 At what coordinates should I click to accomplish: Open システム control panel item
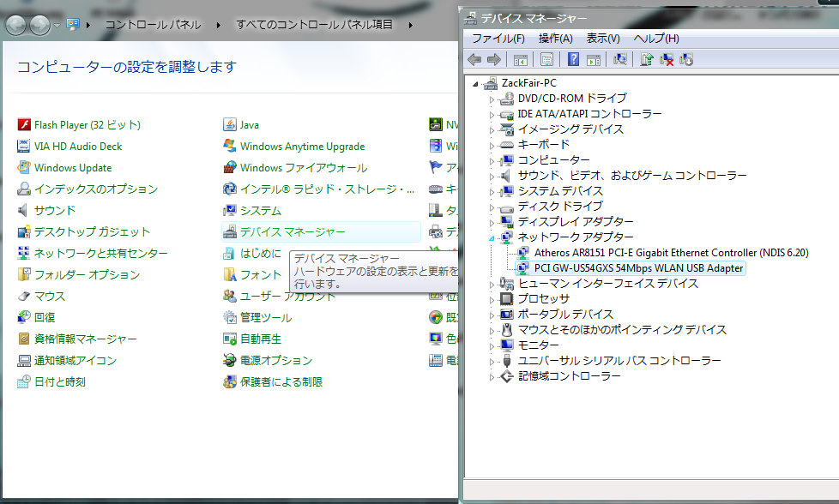(252, 211)
